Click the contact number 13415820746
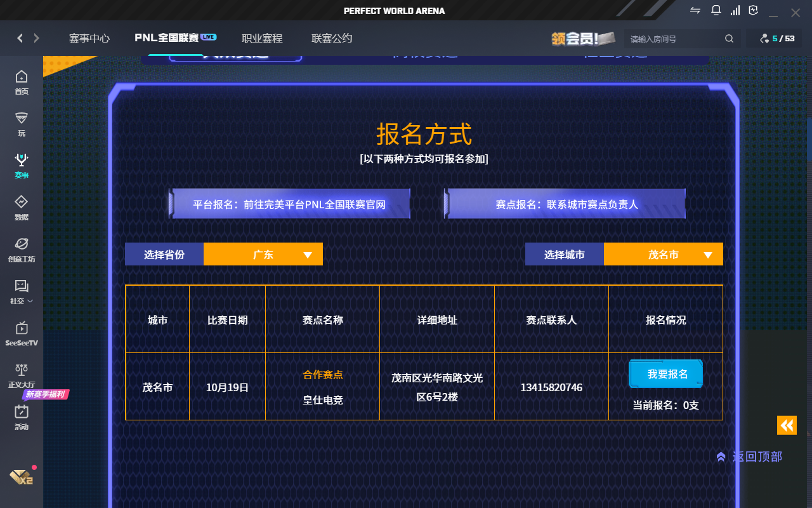Image resolution: width=812 pixels, height=508 pixels. click(x=551, y=387)
